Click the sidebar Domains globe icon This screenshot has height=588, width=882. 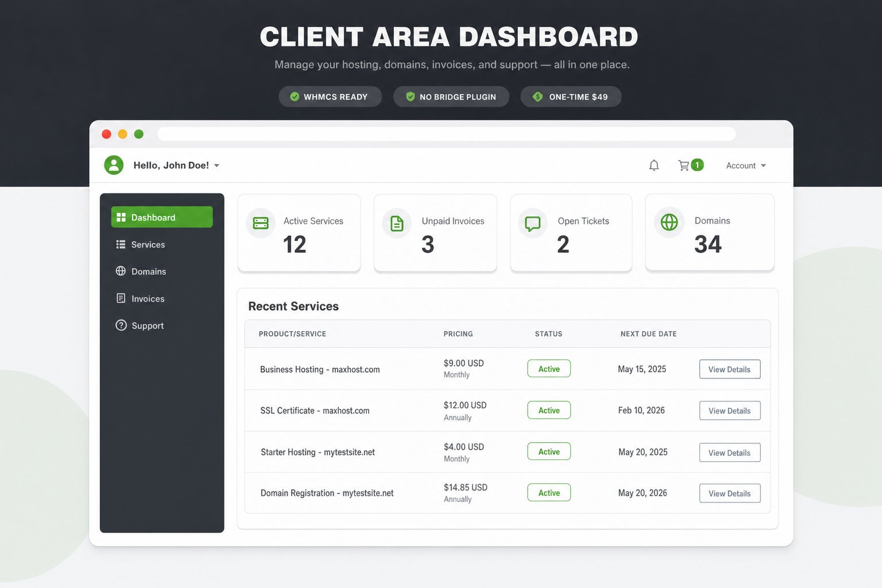point(121,271)
